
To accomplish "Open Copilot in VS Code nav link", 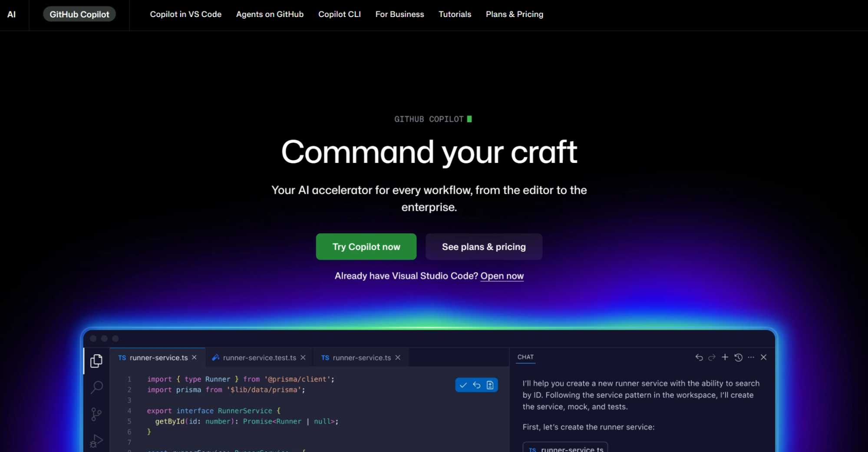I will tap(186, 14).
